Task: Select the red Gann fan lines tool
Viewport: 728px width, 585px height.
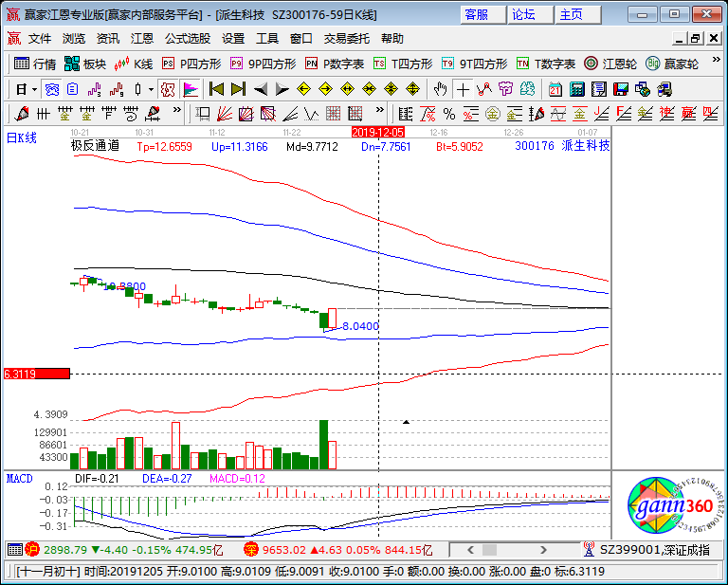Action: pos(225,113)
